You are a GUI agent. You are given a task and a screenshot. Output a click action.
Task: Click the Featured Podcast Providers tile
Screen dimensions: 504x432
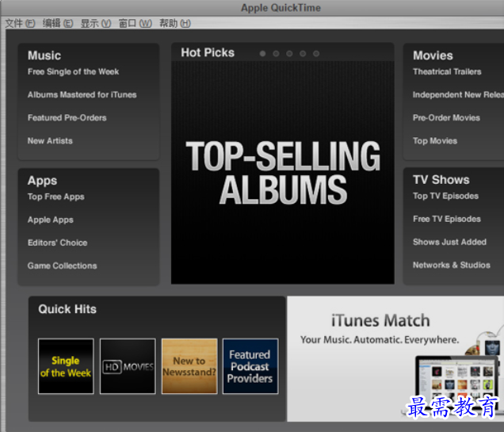(250, 366)
